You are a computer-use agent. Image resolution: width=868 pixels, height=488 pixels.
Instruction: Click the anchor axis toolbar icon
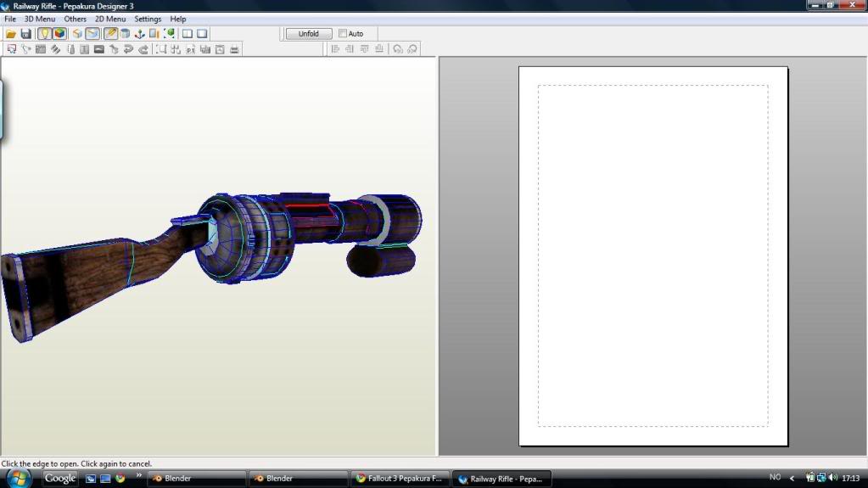coord(139,34)
